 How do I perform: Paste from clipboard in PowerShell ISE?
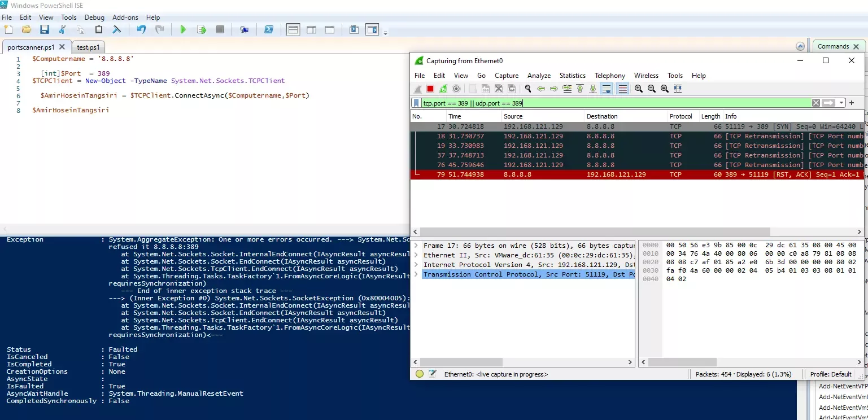coord(99,29)
